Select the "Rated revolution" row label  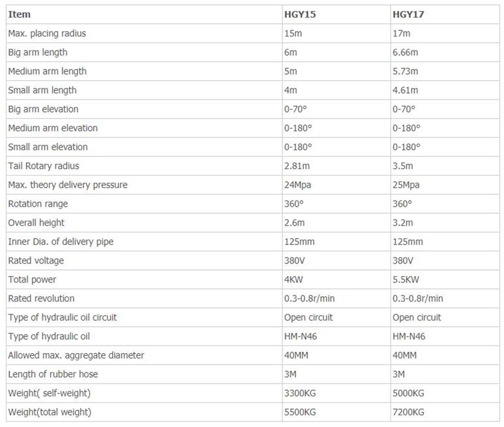[x=41, y=299]
